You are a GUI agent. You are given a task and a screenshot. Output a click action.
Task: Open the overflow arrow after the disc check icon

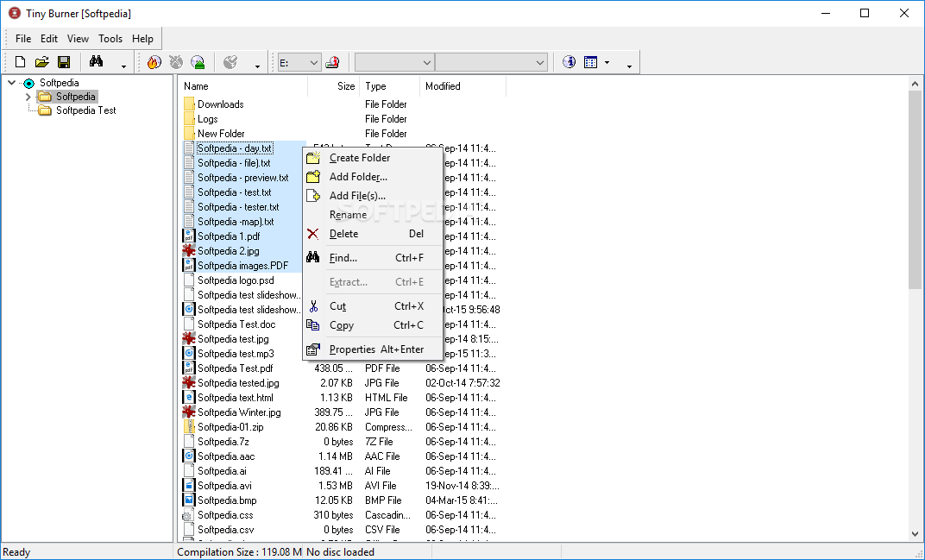coord(257,66)
